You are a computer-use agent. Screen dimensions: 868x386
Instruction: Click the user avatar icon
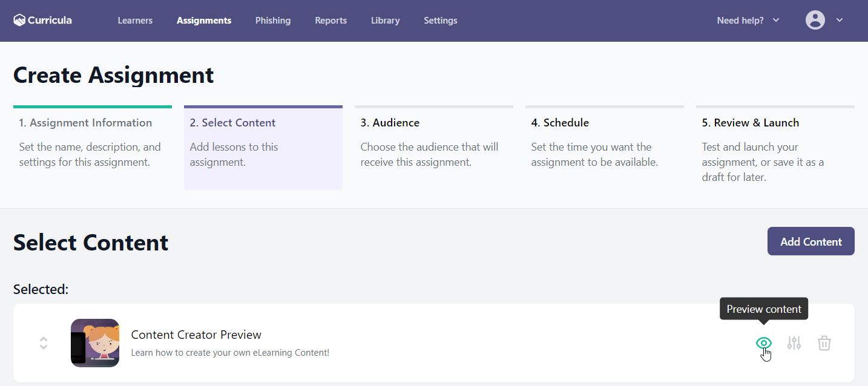pyautogui.click(x=815, y=20)
